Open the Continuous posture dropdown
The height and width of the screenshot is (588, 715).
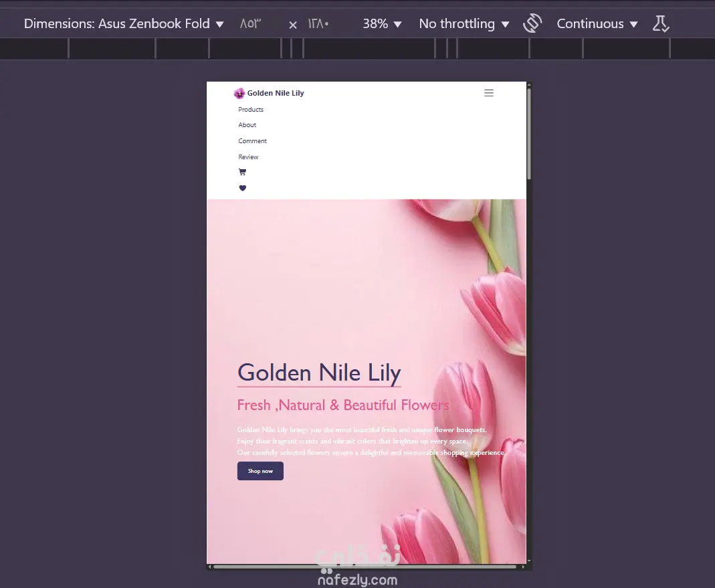click(x=597, y=23)
